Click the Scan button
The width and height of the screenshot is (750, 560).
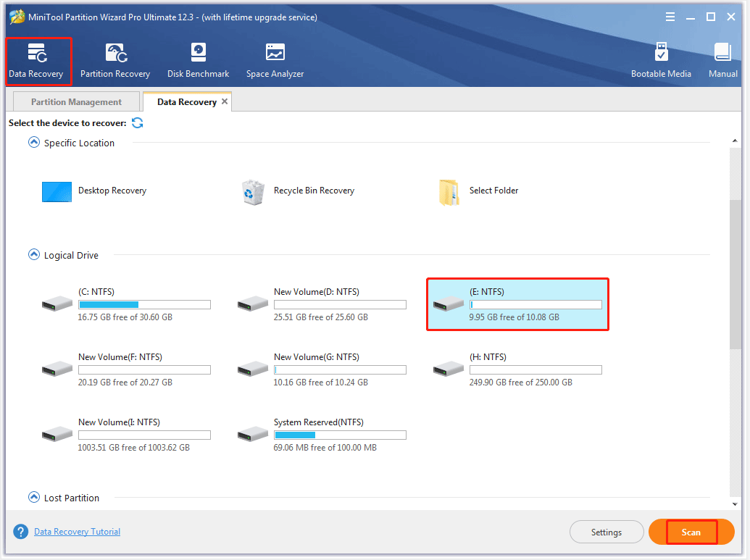691,532
